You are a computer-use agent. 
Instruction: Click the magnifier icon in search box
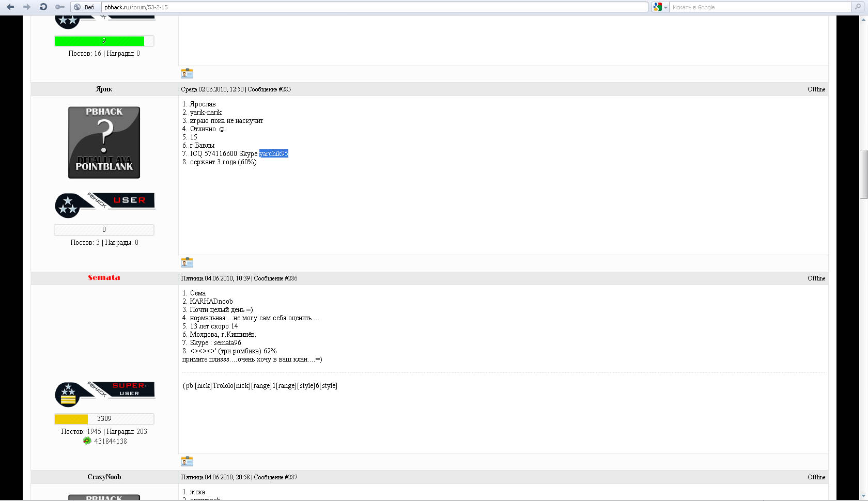tap(858, 7)
